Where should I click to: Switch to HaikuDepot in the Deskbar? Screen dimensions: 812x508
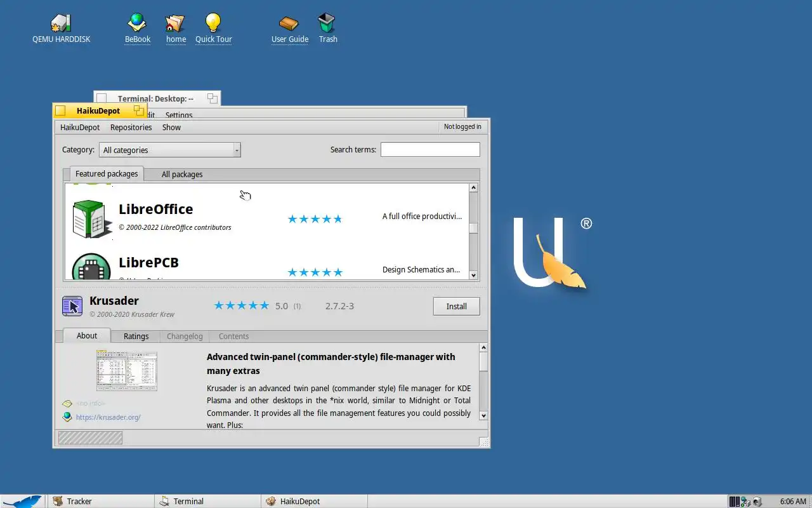point(315,501)
